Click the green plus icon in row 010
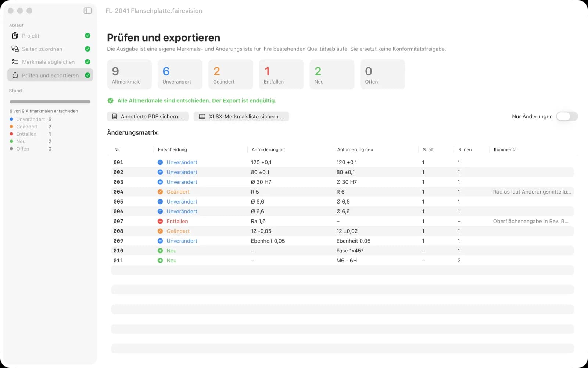This screenshot has height=368, width=588. coord(160,251)
